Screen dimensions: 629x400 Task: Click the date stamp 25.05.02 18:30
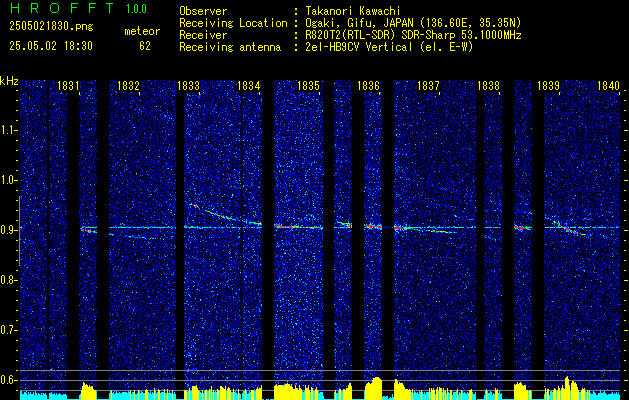pyautogui.click(x=51, y=46)
